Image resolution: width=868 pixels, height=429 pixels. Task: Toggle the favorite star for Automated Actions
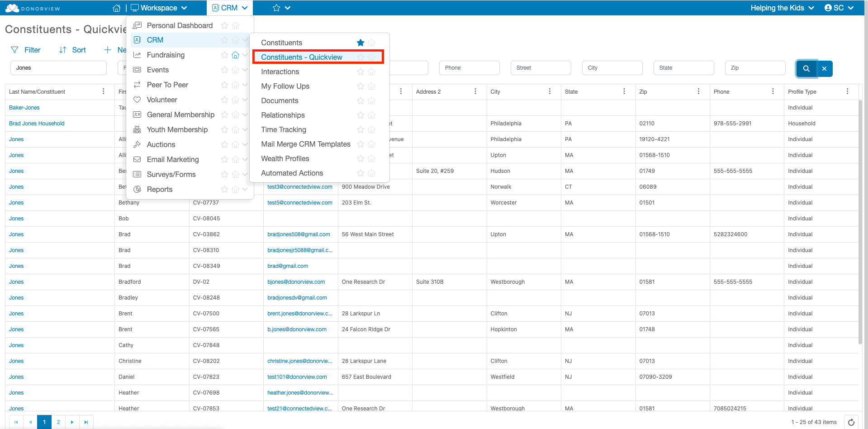[x=360, y=173]
